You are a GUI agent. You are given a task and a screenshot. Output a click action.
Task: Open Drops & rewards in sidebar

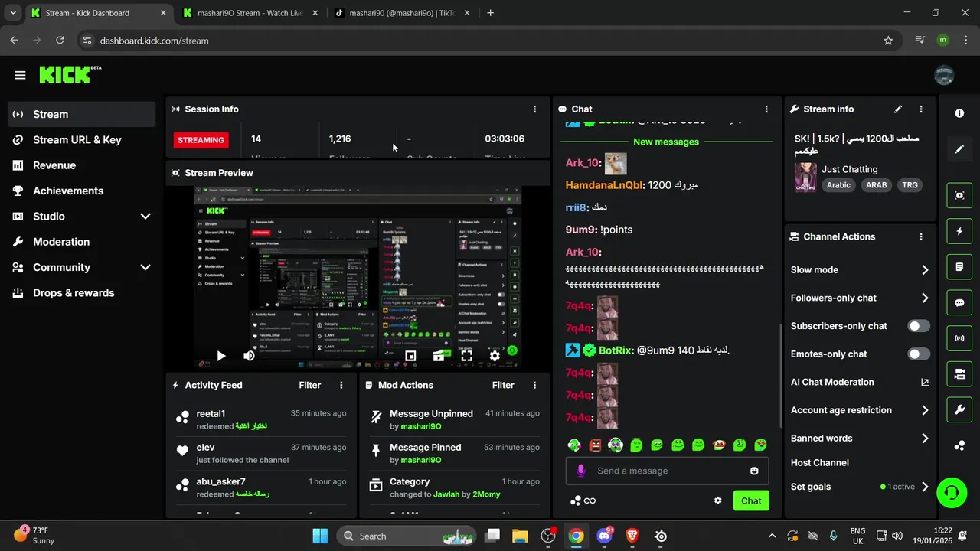point(82,293)
